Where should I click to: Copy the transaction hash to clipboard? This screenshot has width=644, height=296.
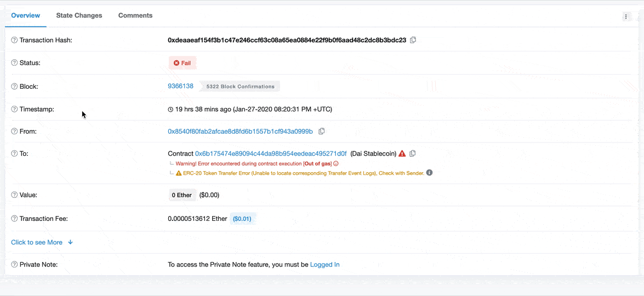413,40
